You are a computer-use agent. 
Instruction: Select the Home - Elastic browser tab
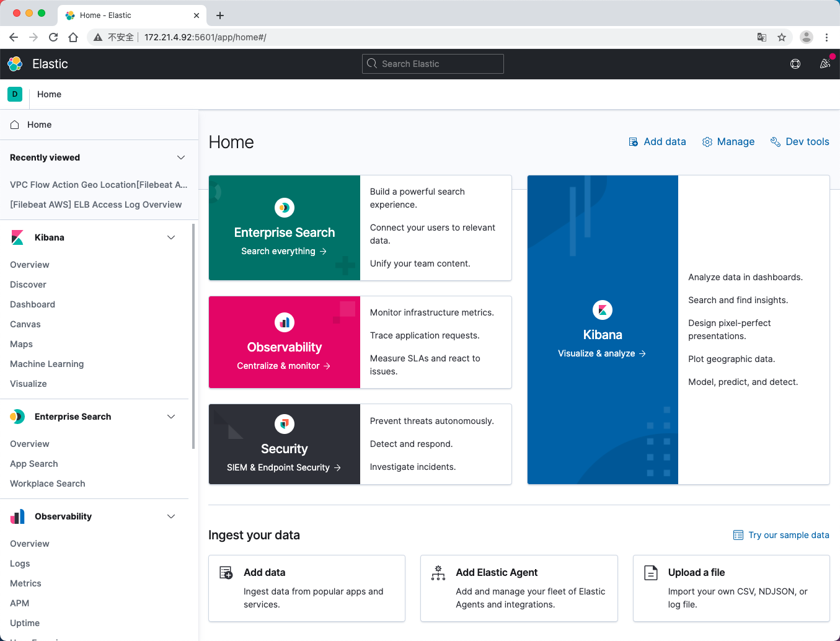point(132,15)
